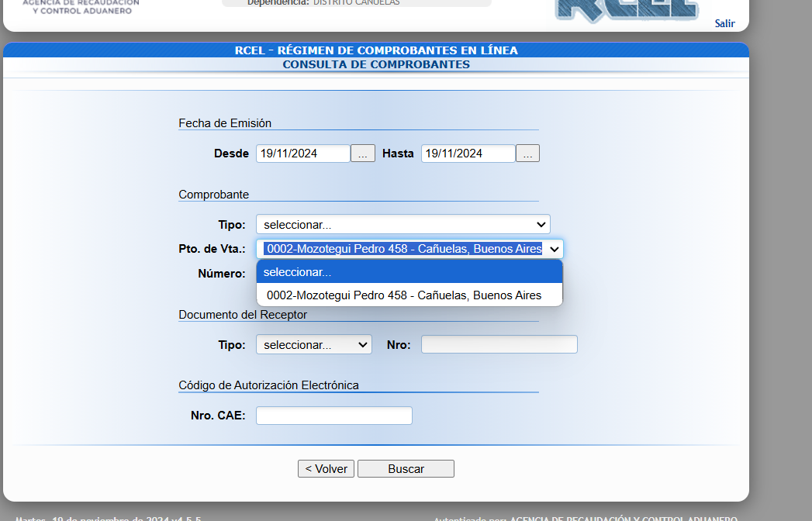Open date picker next to Desde field
Viewport: 812px width, 521px height.
click(363, 154)
